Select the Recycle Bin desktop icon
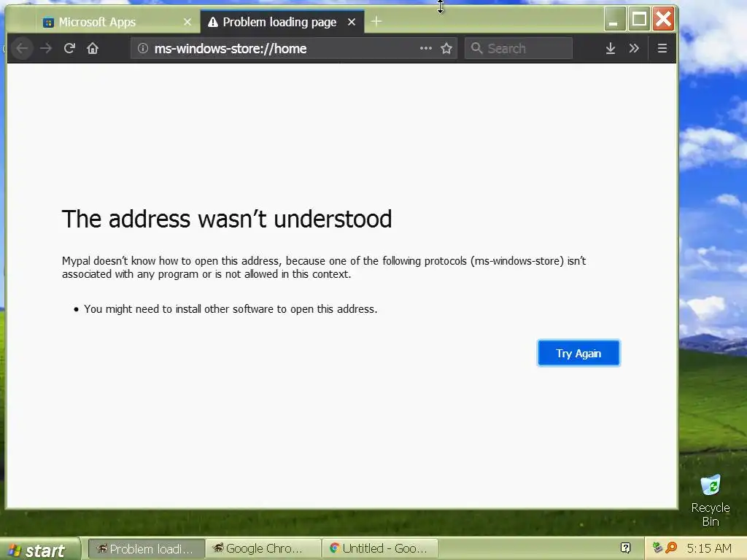 [x=711, y=500]
